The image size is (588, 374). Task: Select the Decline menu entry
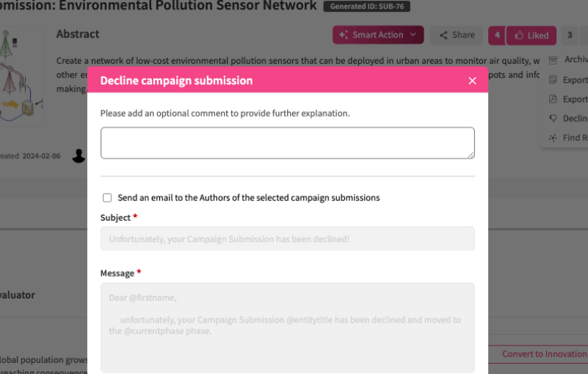[x=574, y=119]
